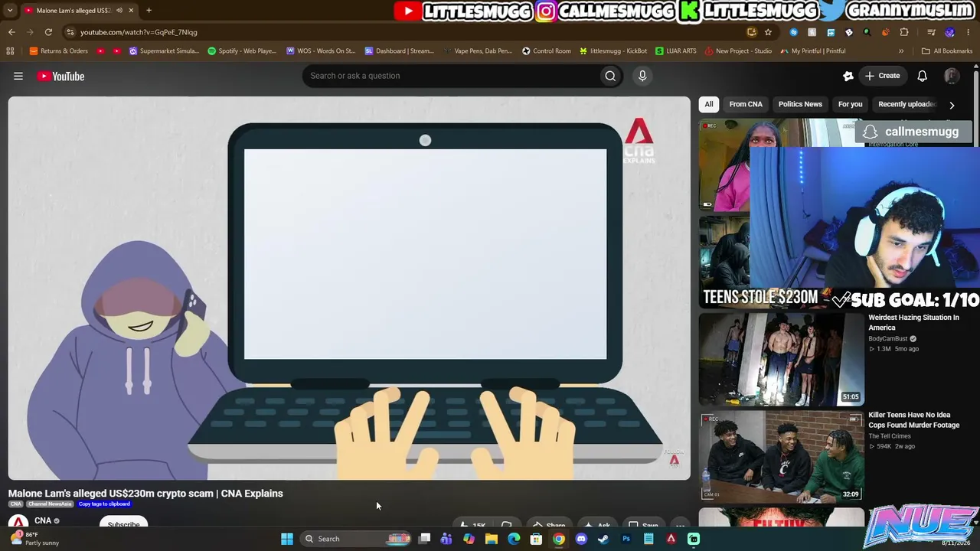Open File Explorer from the taskbar
The height and width of the screenshot is (551, 980).
(x=492, y=539)
